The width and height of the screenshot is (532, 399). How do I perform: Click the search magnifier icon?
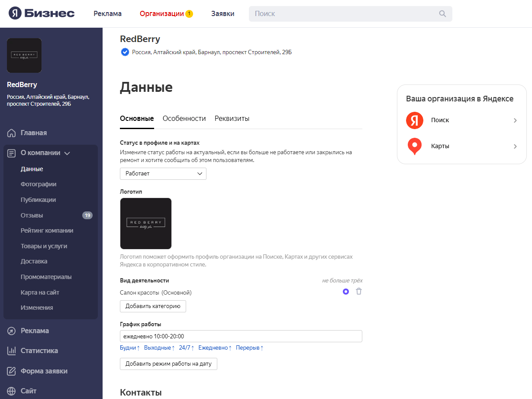442,13
